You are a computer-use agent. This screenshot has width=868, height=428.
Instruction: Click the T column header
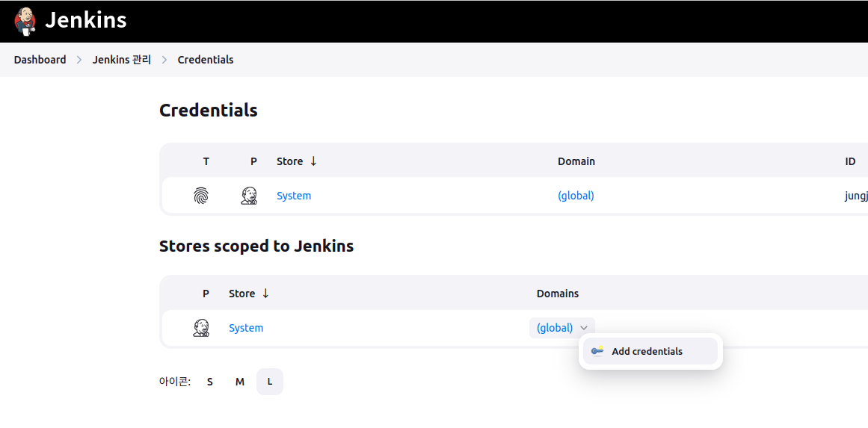coord(206,161)
